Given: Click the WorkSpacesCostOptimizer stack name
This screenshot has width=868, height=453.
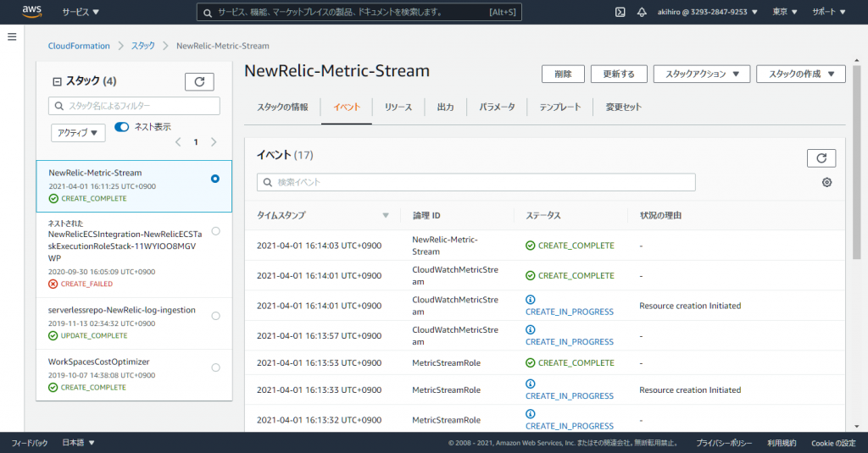Looking at the screenshot, I should (98, 362).
